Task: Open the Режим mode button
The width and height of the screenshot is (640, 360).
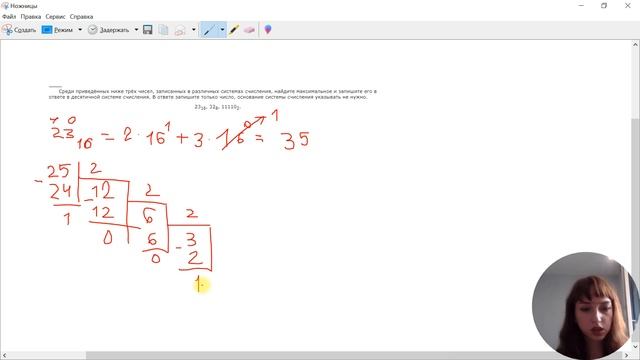Action: (x=58, y=30)
